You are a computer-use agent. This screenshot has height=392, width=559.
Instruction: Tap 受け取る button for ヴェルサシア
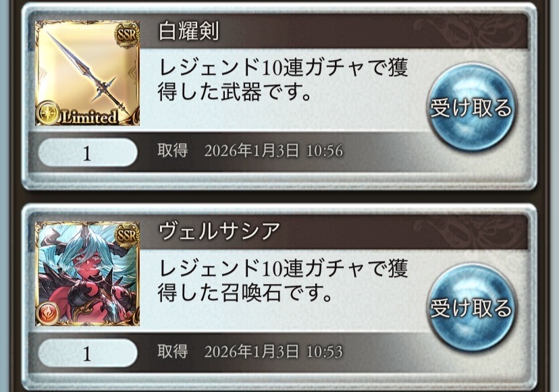(x=471, y=308)
